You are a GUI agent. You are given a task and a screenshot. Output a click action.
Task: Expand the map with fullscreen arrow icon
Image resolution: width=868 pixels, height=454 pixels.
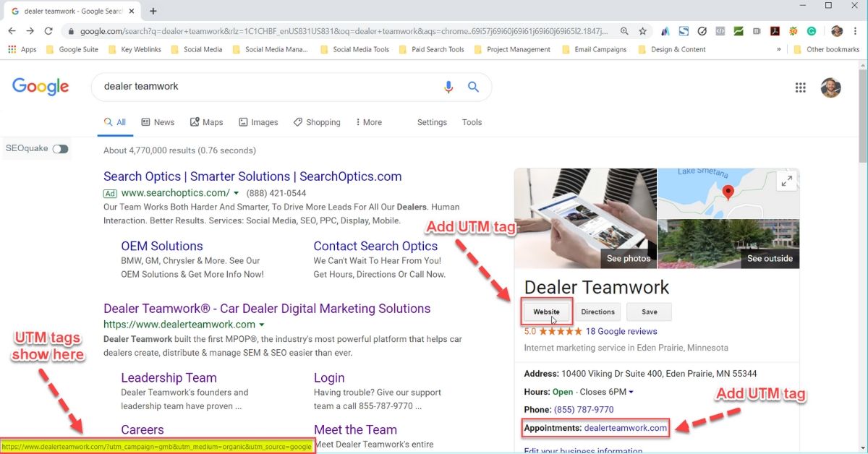(x=786, y=181)
